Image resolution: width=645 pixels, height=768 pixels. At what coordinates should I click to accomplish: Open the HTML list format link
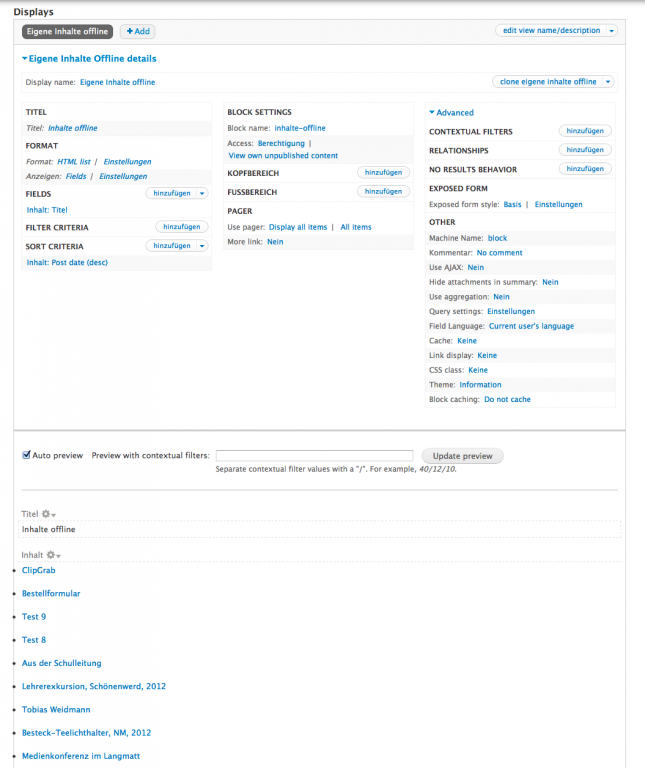[x=74, y=161]
